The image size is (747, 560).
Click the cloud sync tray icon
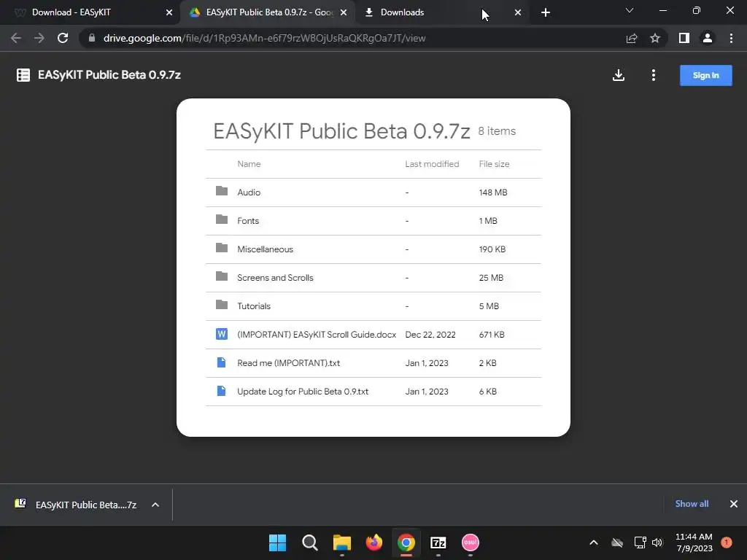coord(617,542)
